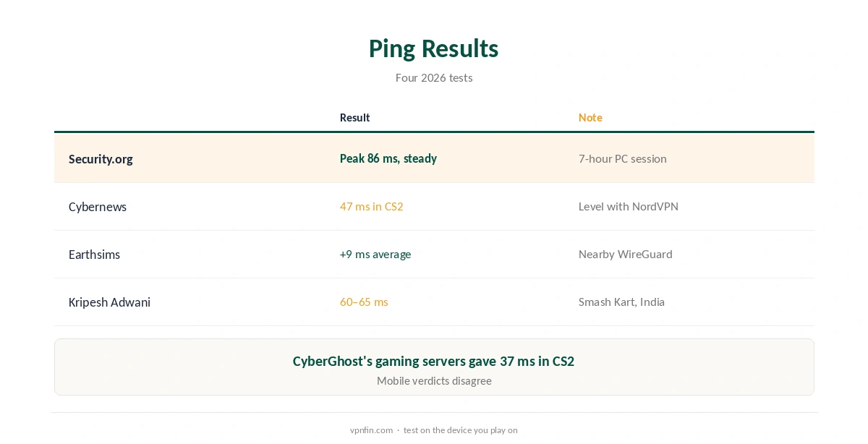
Task: Select the 'Kripesh Adwani' row name
Action: (x=109, y=302)
